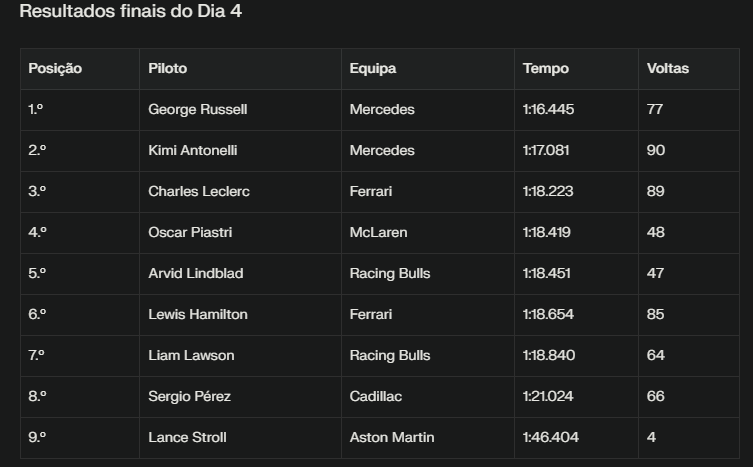753x467 pixels.
Task: Click the Voltas column header
Action: click(667, 69)
